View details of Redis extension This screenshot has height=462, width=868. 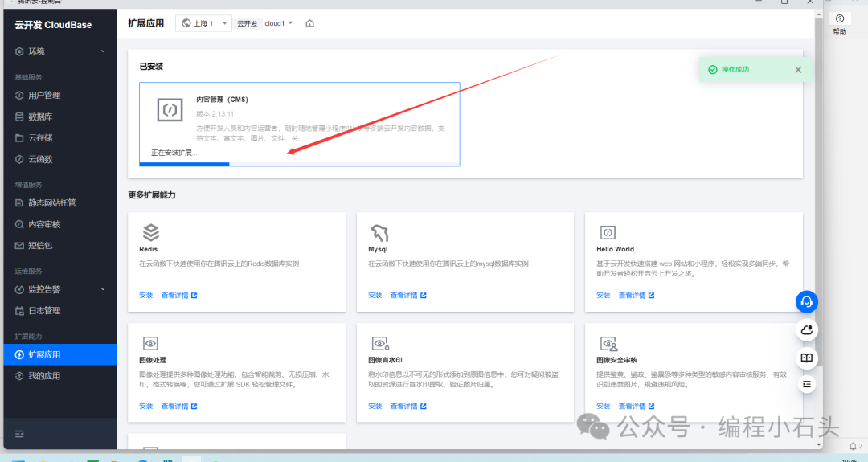coord(178,296)
